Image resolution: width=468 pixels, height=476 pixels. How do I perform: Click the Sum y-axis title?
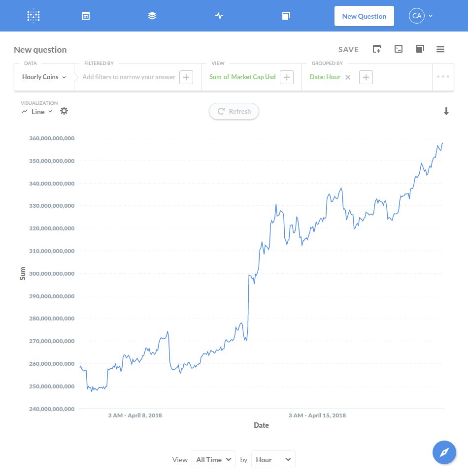click(23, 274)
